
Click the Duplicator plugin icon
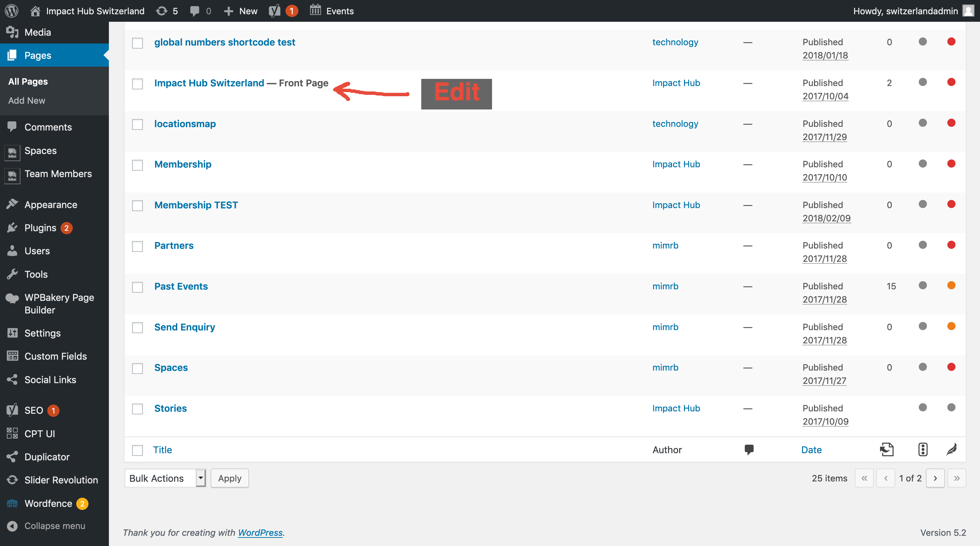tap(12, 456)
